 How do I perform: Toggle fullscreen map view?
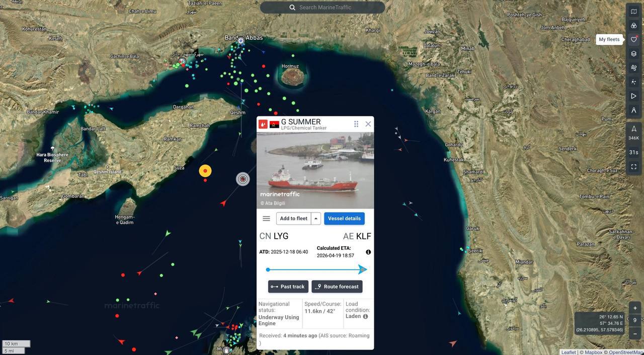point(633,167)
